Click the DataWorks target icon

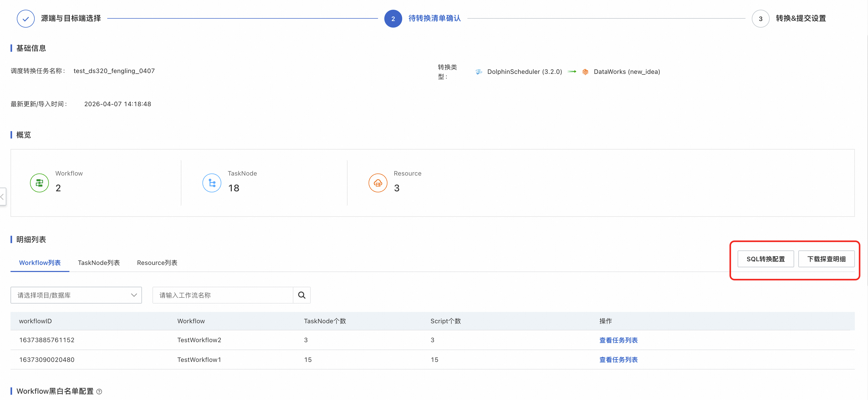pos(585,72)
